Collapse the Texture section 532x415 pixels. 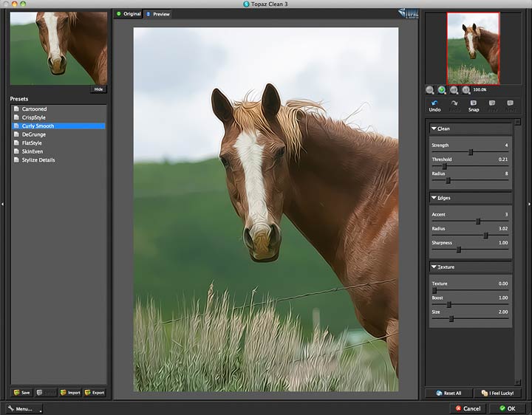(434, 267)
